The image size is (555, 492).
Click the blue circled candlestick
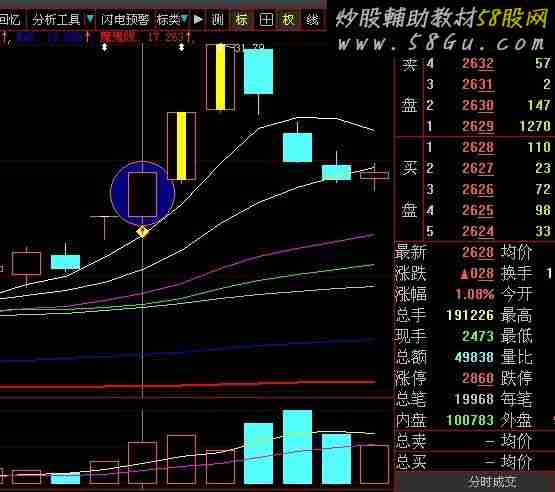(143, 194)
